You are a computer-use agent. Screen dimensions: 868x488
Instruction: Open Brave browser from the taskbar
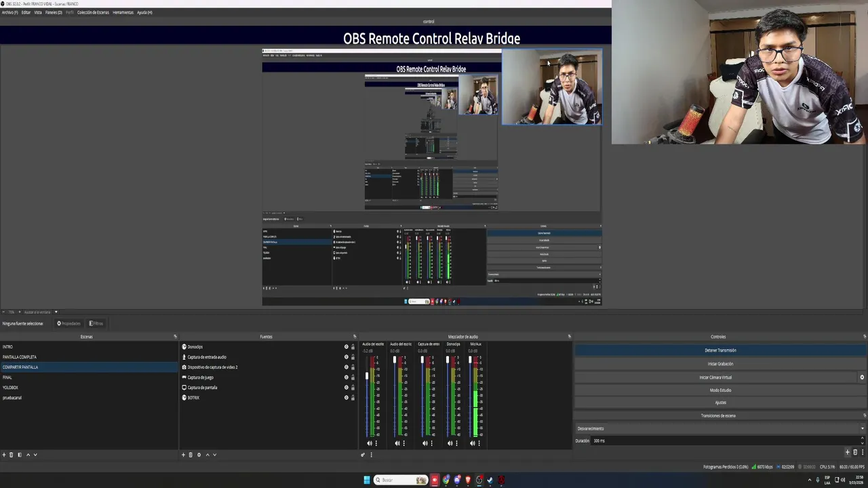(468, 480)
